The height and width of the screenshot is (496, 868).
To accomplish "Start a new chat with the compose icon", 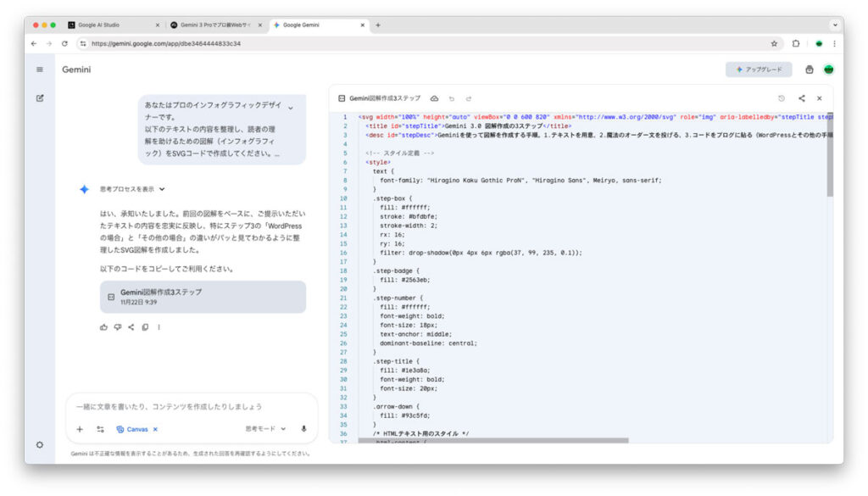I will pyautogui.click(x=40, y=98).
